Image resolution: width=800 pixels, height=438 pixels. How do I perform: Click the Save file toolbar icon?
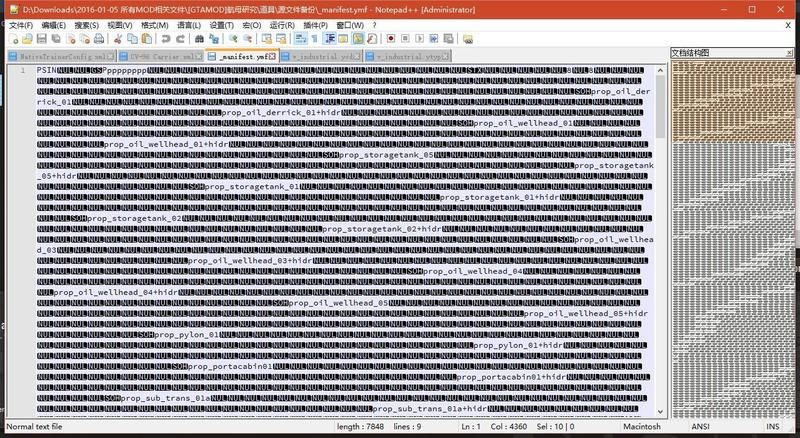[41, 39]
